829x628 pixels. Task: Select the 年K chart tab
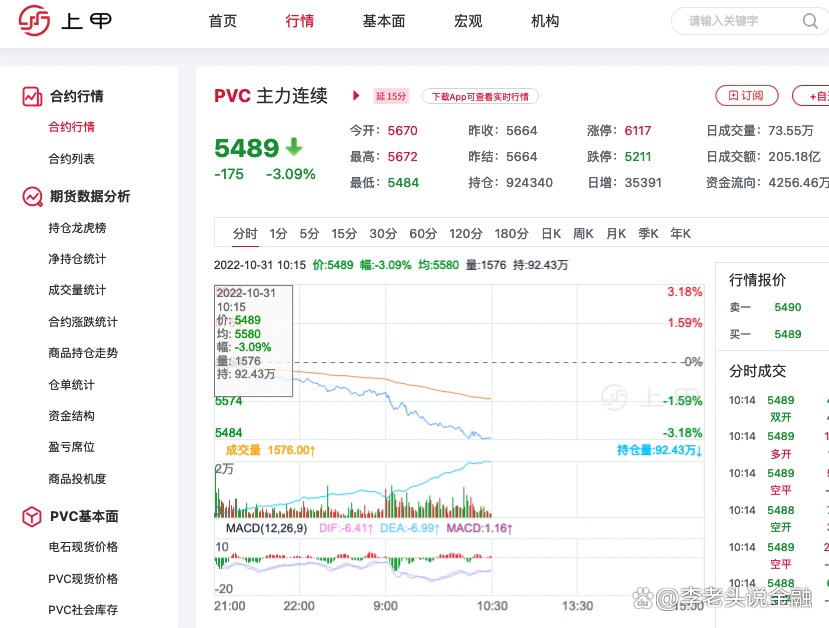click(680, 234)
